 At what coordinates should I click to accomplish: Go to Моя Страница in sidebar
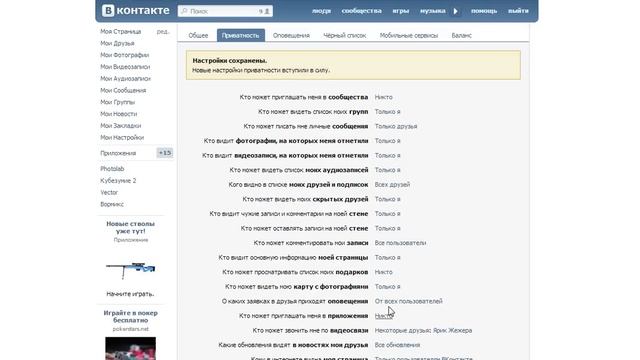[x=120, y=31]
